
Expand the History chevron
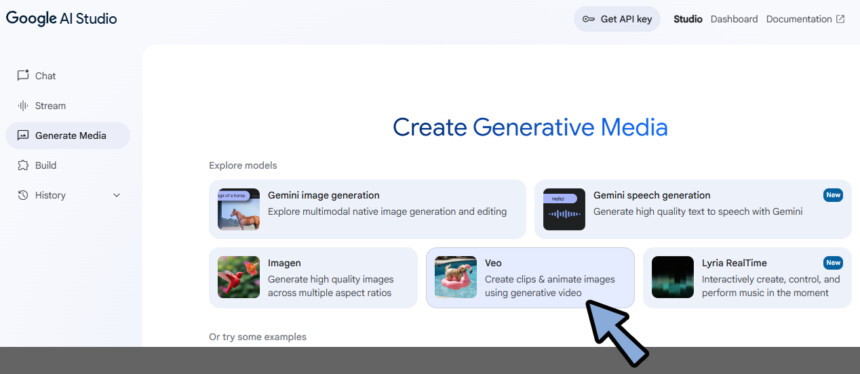[116, 195]
